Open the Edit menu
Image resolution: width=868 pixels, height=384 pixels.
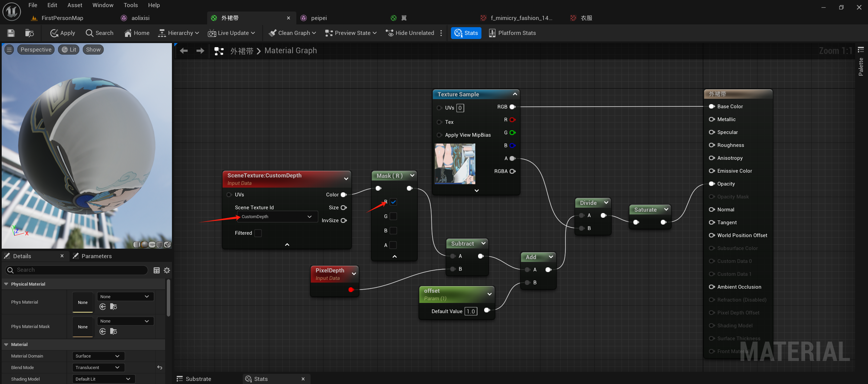coord(52,5)
